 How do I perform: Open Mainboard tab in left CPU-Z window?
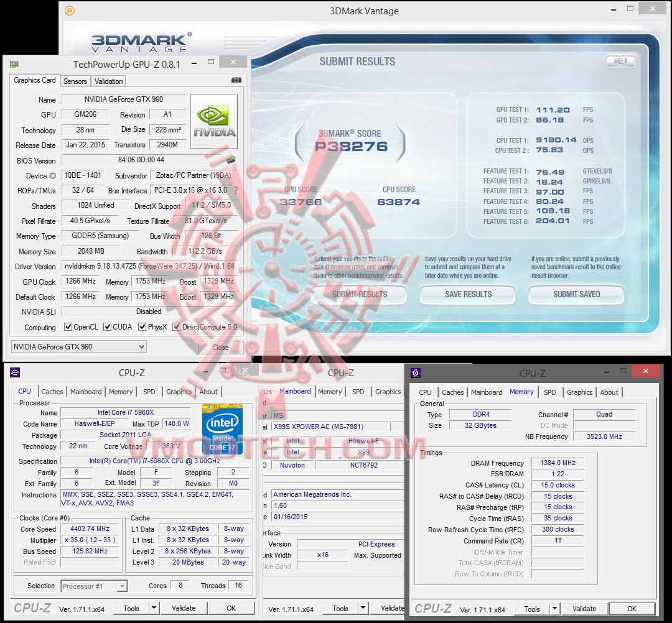(x=86, y=391)
